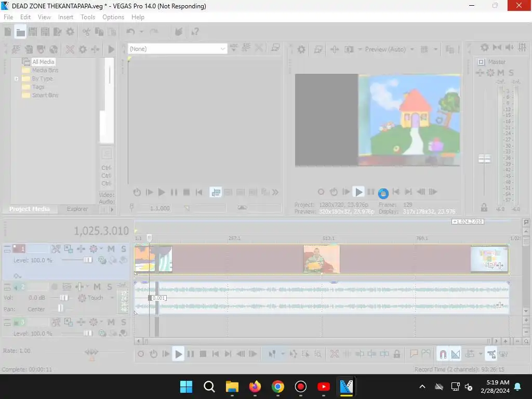
Task: Click the Normal Edit Tool icon
Action: coord(272,354)
